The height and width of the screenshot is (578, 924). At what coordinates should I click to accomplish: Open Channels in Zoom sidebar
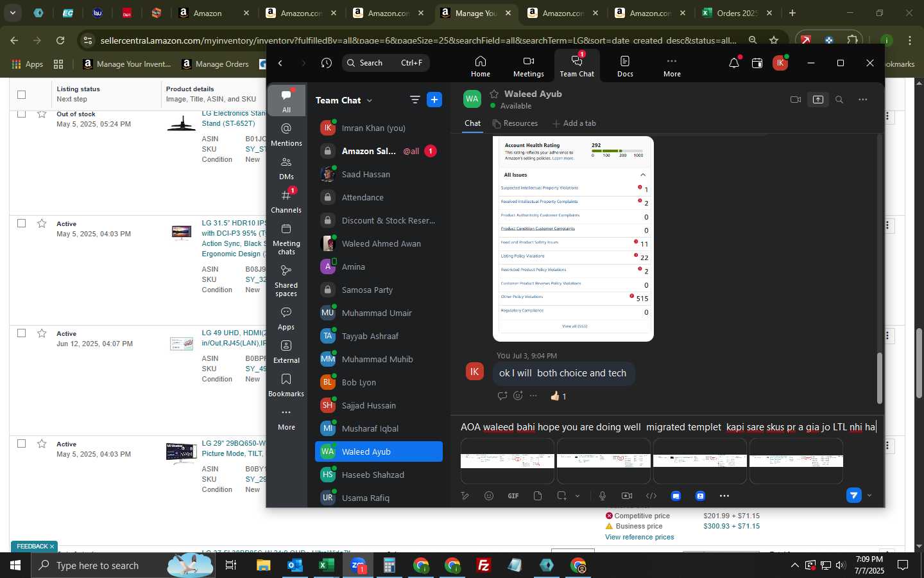286,202
